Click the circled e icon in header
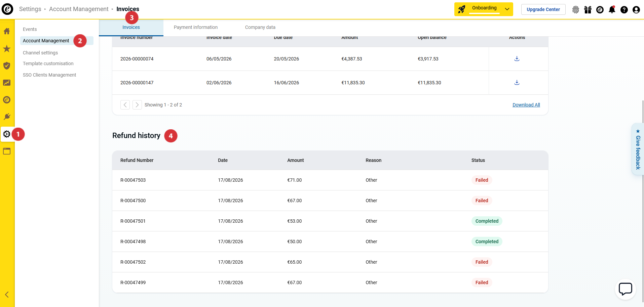Viewport: 644px width, 307px height. (600, 10)
